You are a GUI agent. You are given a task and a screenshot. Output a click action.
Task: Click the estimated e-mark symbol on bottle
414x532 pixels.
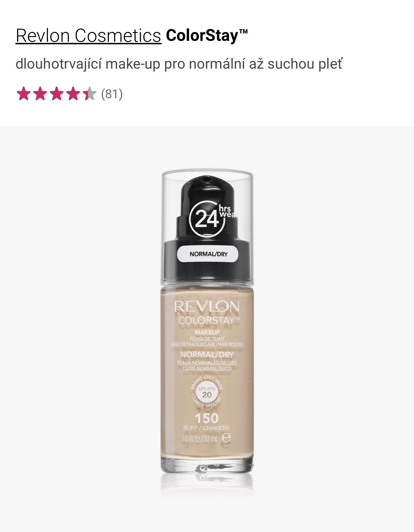click(226, 438)
